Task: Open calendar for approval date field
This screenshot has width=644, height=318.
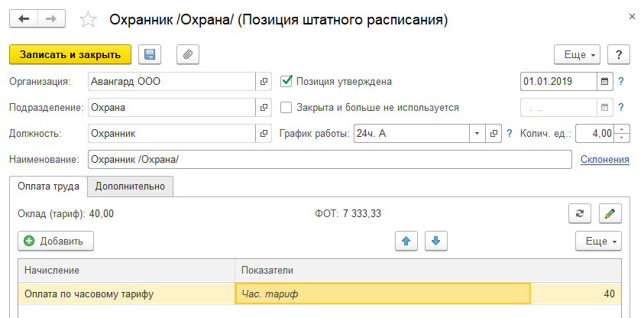Action: click(605, 81)
